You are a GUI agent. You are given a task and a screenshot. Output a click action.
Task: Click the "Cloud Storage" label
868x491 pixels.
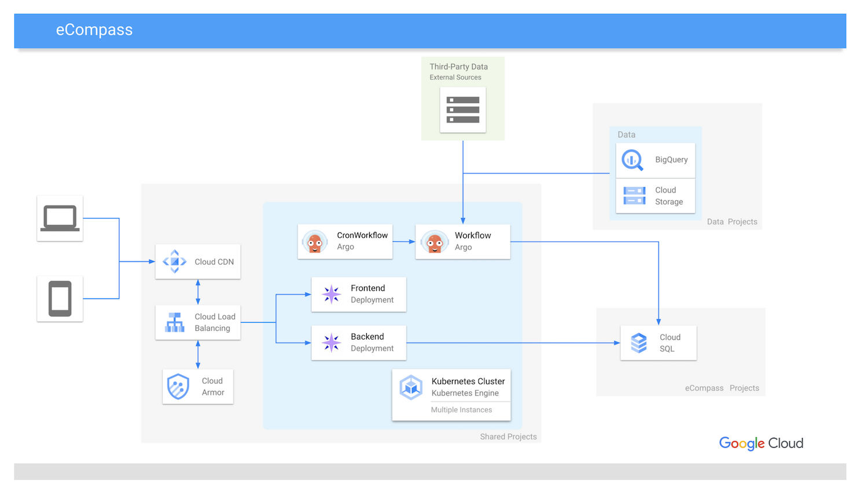point(669,195)
